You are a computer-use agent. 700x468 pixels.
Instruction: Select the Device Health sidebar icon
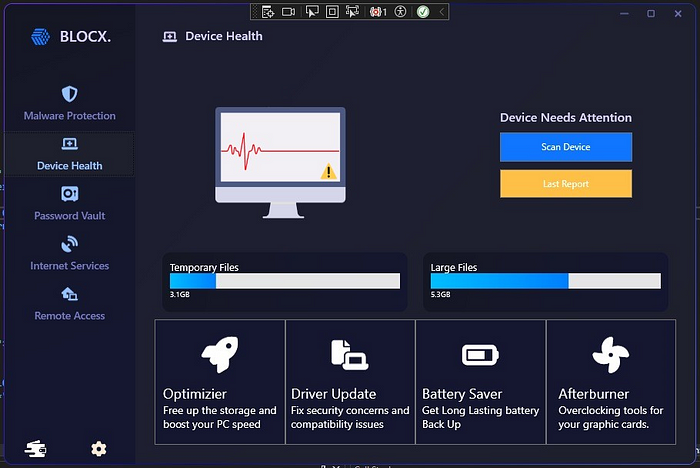tap(69, 144)
